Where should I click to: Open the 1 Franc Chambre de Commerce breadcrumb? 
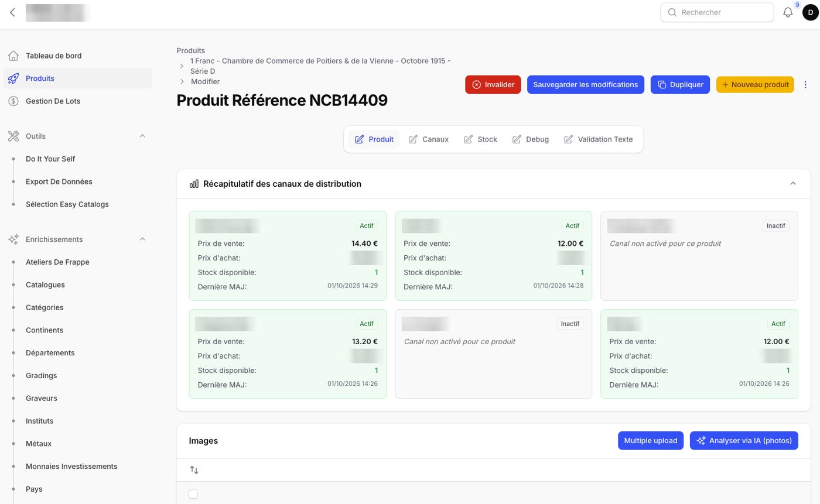point(320,66)
